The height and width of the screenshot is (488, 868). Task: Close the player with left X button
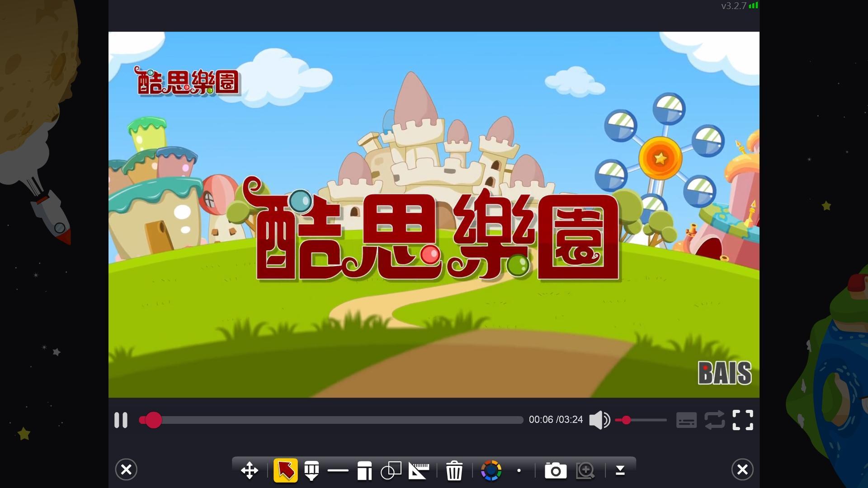click(126, 469)
